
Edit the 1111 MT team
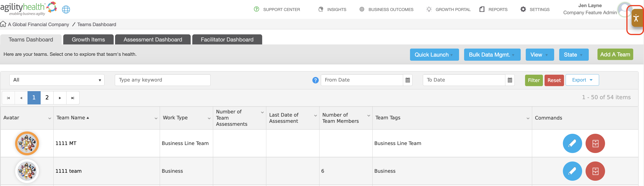pos(572,143)
